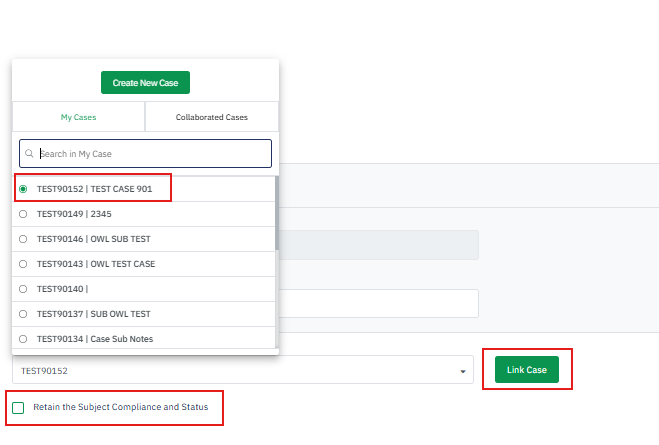The image size is (659, 445).
Task: Choose the TEST90146 OWL SUB TEST radio
Action: point(23,239)
